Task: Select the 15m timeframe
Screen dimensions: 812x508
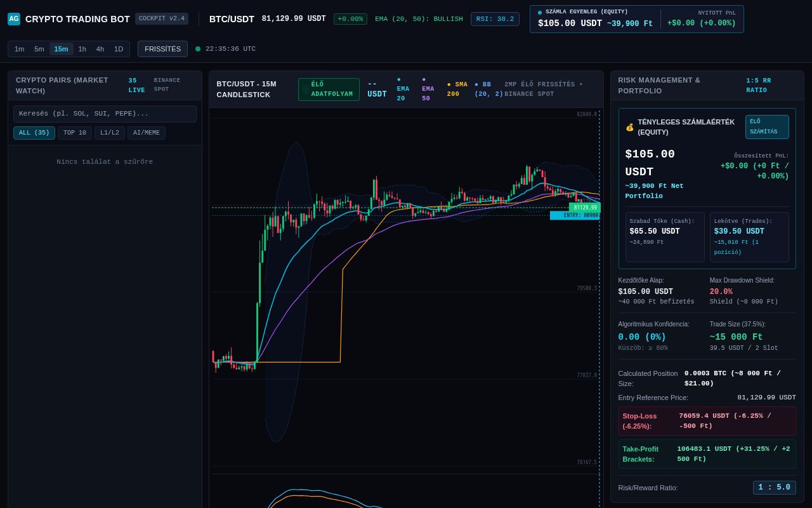Action: (x=62, y=49)
